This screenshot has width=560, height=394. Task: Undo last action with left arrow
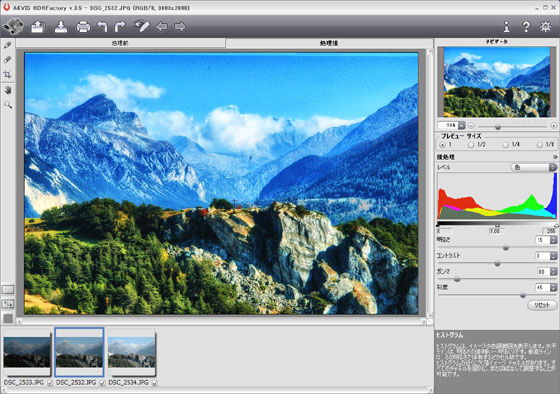point(102,26)
